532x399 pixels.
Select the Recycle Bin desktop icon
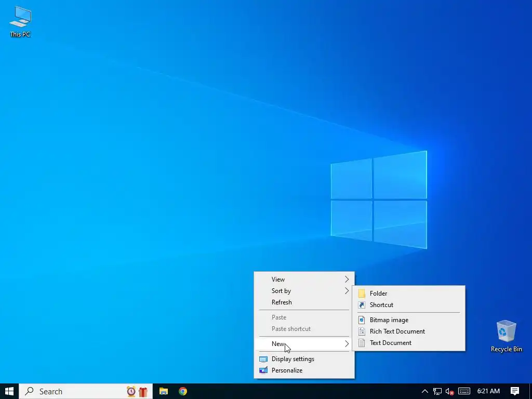point(506,336)
